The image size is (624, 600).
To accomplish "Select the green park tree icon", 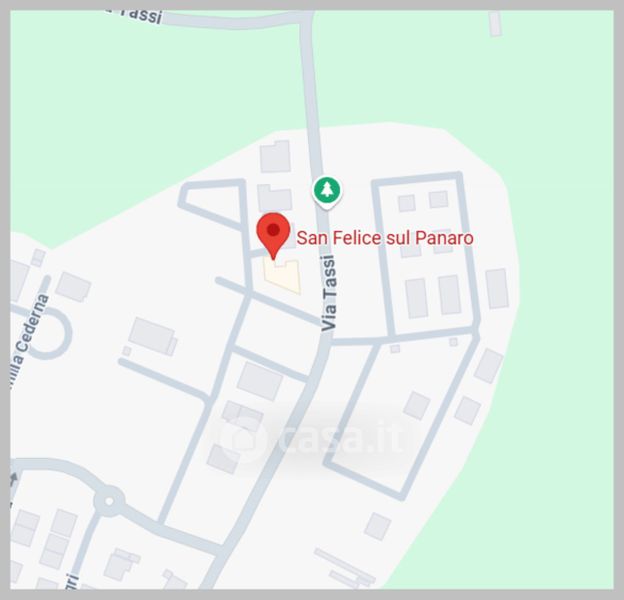I will [327, 191].
